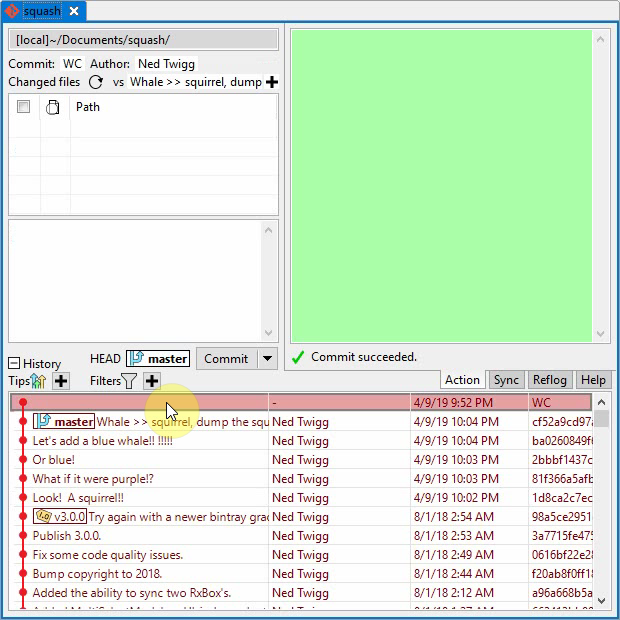Open the Reflog tab
The height and width of the screenshot is (620, 620).
pyautogui.click(x=550, y=380)
